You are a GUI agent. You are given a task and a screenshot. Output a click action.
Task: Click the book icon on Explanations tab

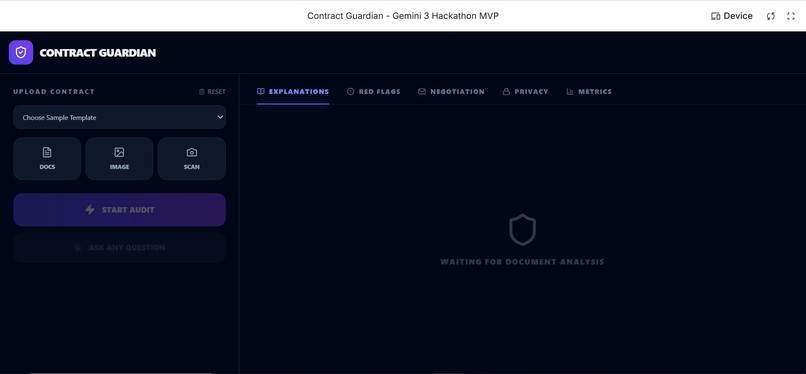261,91
